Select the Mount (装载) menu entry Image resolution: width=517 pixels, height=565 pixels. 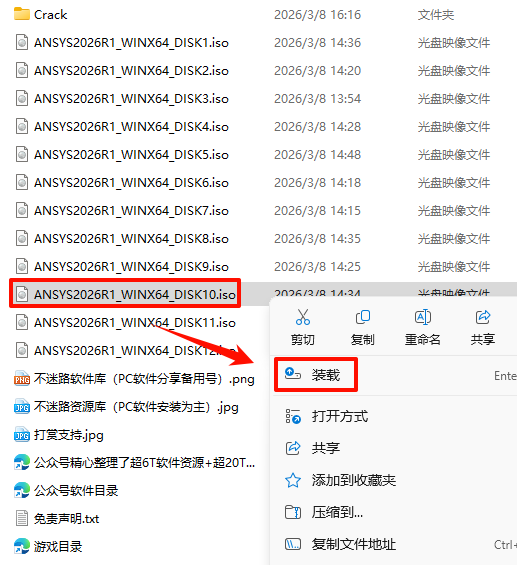[325, 375]
